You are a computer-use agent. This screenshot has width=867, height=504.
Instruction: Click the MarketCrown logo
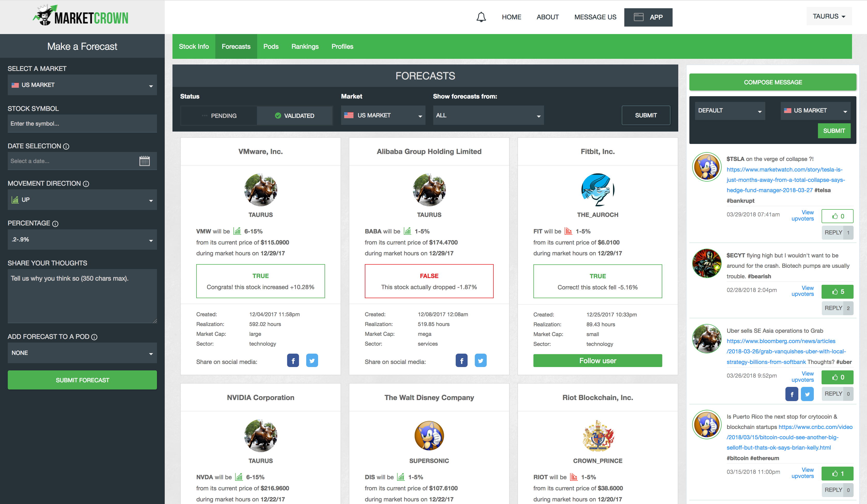(81, 16)
